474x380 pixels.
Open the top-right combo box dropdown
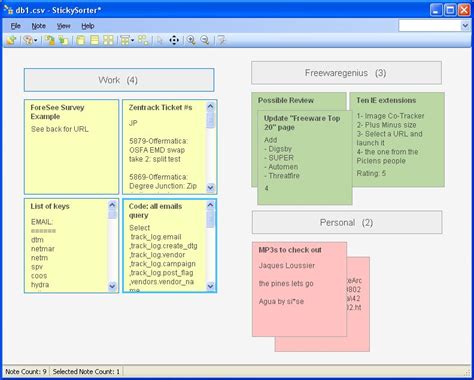pyautogui.click(x=465, y=26)
